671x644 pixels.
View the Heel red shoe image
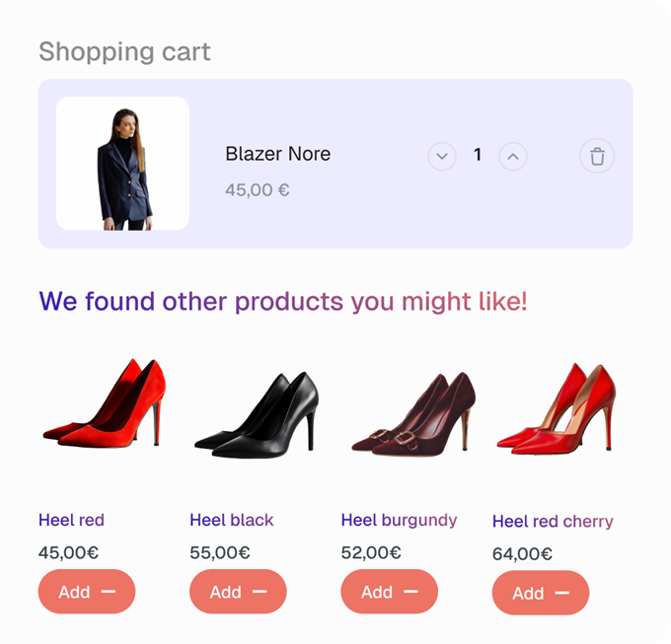(x=105, y=403)
